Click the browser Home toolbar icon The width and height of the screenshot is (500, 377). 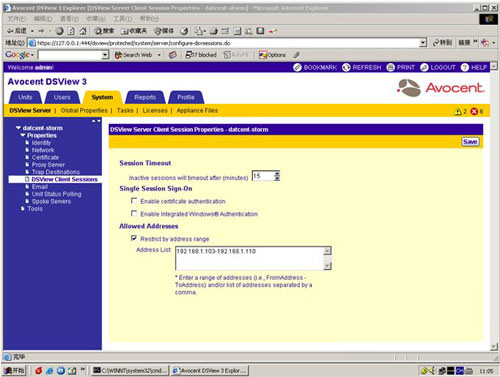coord(83,31)
